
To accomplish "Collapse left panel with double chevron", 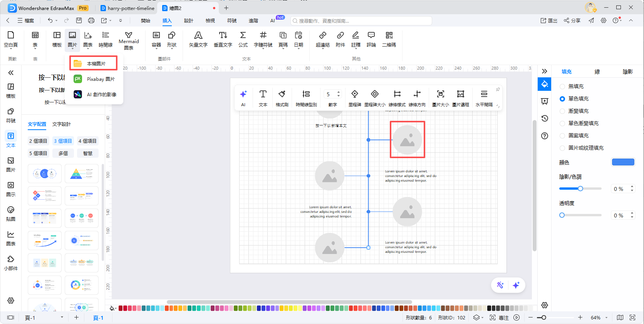I will (11, 73).
